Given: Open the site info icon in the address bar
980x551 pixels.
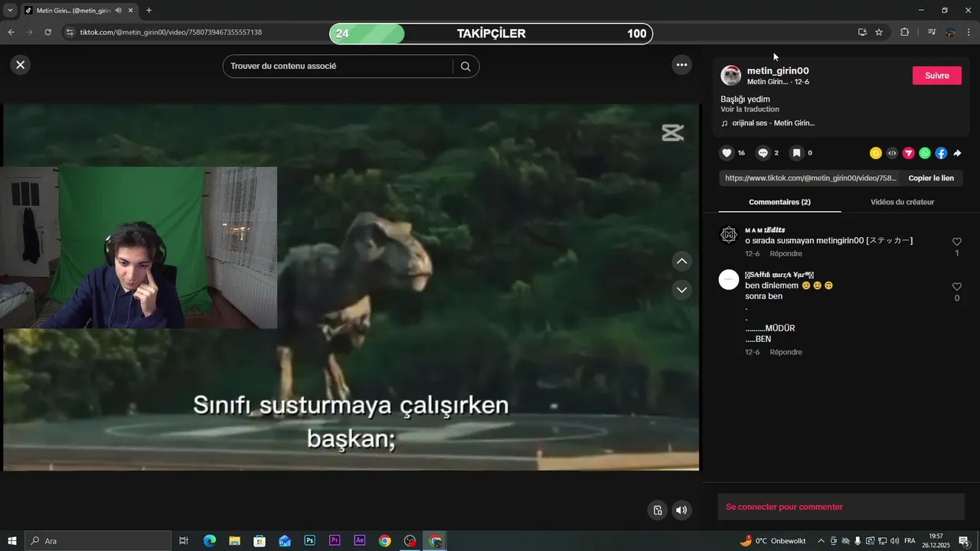Looking at the screenshot, I should pos(70,32).
